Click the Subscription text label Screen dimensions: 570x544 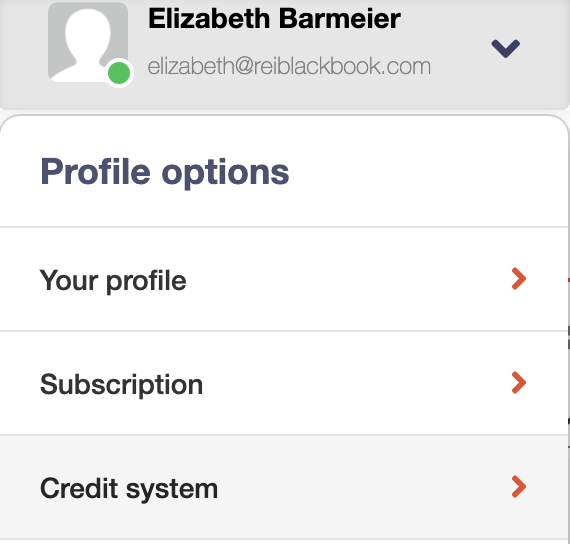[121, 385]
